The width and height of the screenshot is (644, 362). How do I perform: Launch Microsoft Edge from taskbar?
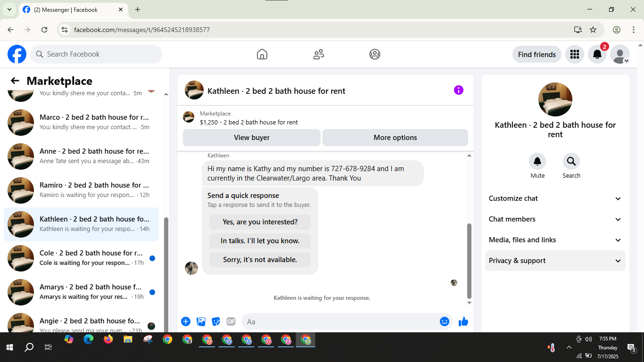89,339
